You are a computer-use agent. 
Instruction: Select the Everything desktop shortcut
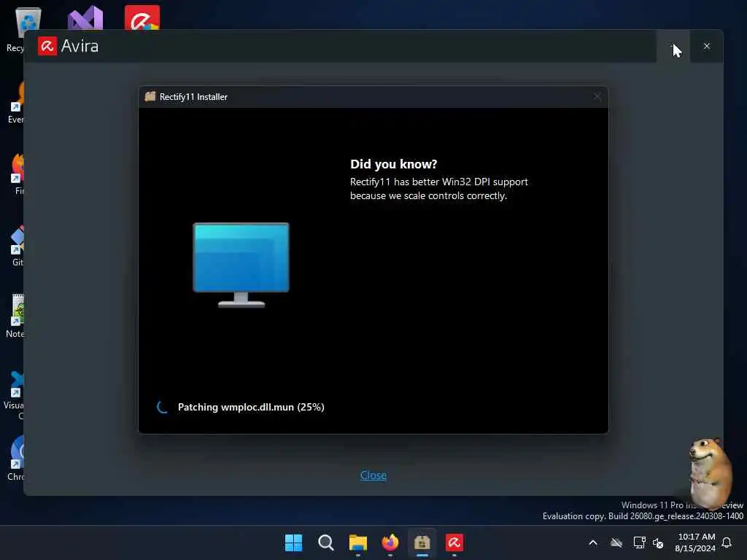(18, 102)
